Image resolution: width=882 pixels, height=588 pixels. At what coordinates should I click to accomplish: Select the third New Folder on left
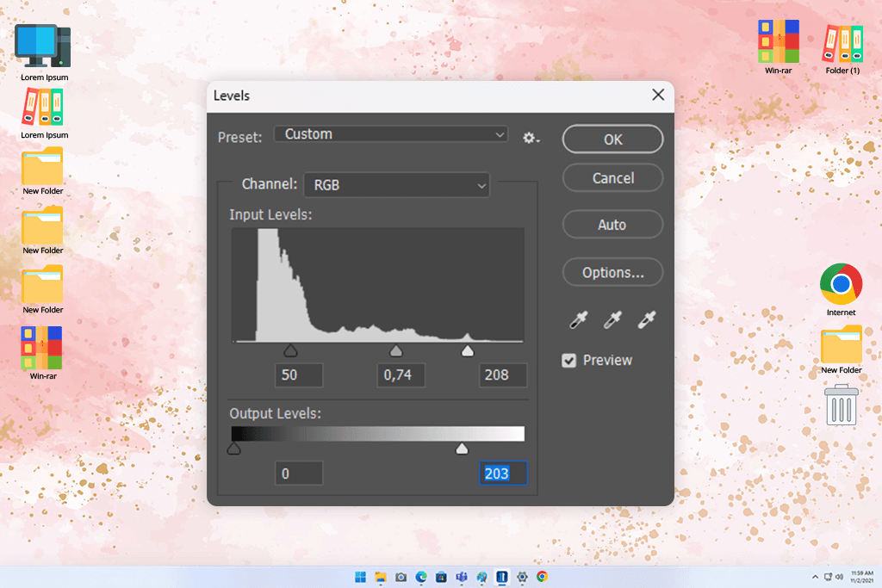[x=43, y=290]
